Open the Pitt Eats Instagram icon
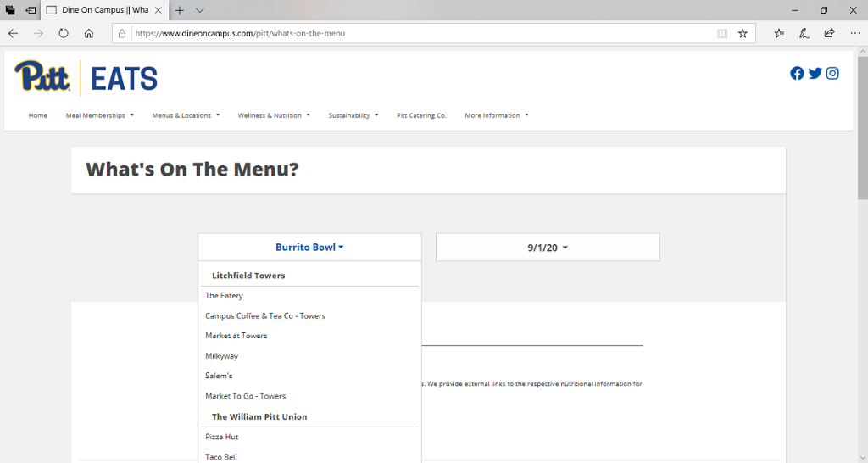Viewport: 868px width, 463px height. click(x=832, y=73)
